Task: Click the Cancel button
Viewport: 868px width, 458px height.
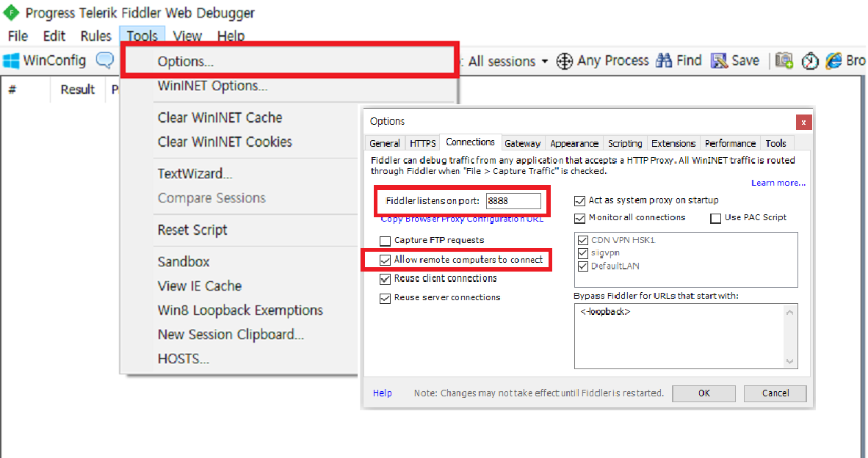Action: pos(775,393)
